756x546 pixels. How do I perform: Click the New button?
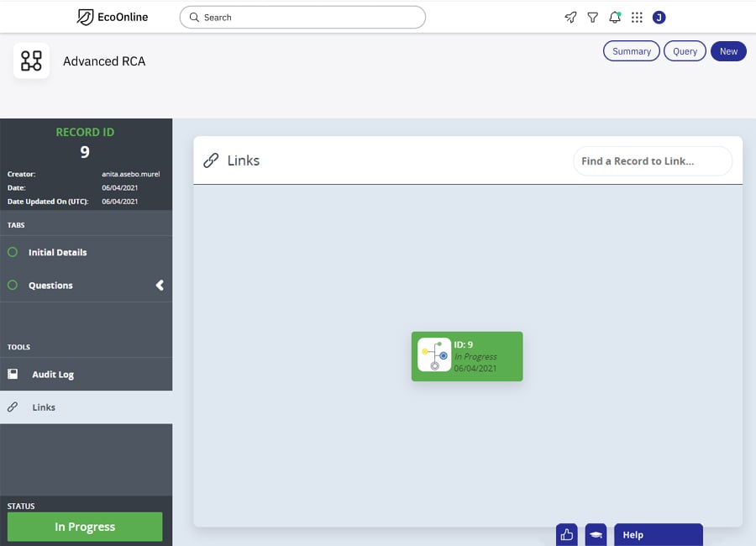click(x=728, y=51)
